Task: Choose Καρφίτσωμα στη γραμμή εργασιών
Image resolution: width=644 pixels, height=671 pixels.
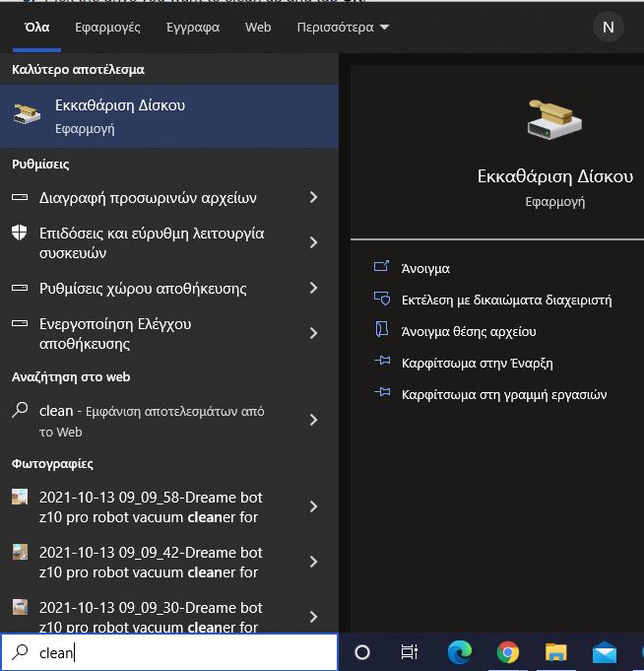Action: pos(504,394)
